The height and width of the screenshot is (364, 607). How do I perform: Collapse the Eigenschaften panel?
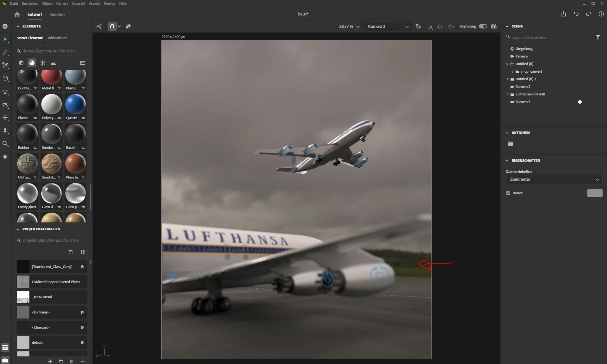(x=507, y=161)
